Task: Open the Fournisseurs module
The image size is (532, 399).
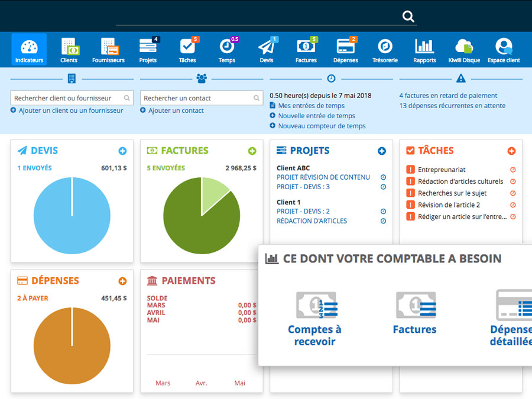Action: [x=108, y=50]
